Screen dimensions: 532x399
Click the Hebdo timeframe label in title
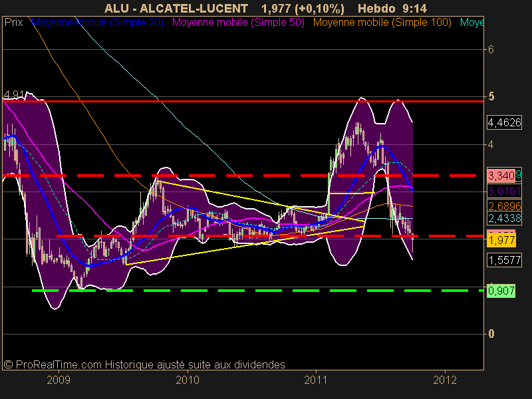click(x=377, y=9)
